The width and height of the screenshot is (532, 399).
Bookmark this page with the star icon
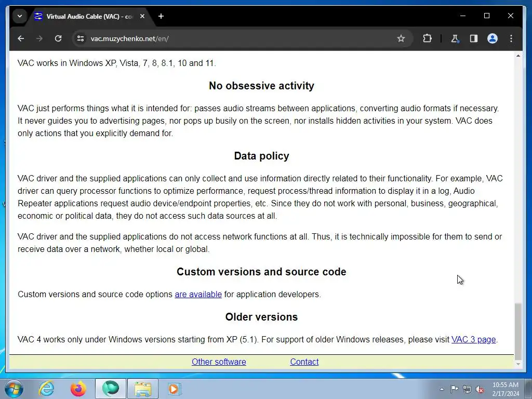pyautogui.click(x=401, y=38)
